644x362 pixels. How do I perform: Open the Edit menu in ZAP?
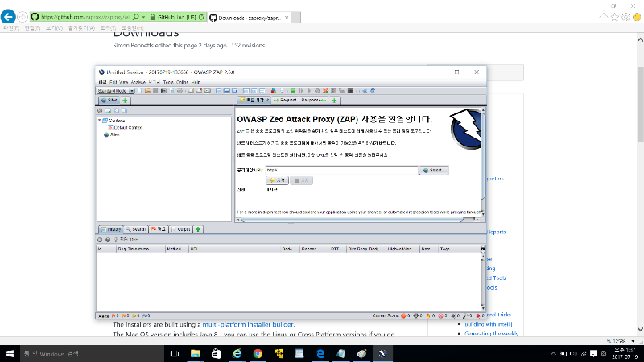[x=113, y=82]
